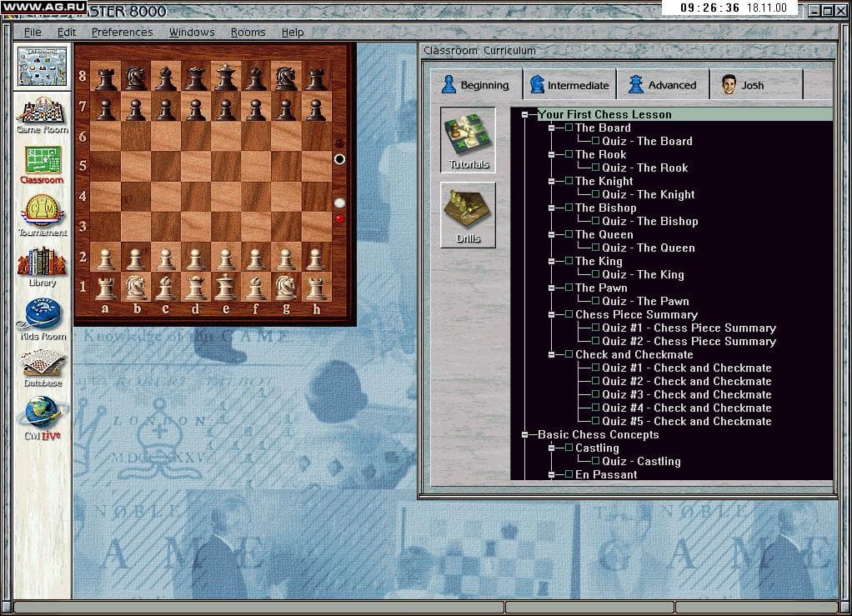The width and height of the screenshot is (852, 616).
Task: Enter the Kids Room
Action: coord(43,319)
